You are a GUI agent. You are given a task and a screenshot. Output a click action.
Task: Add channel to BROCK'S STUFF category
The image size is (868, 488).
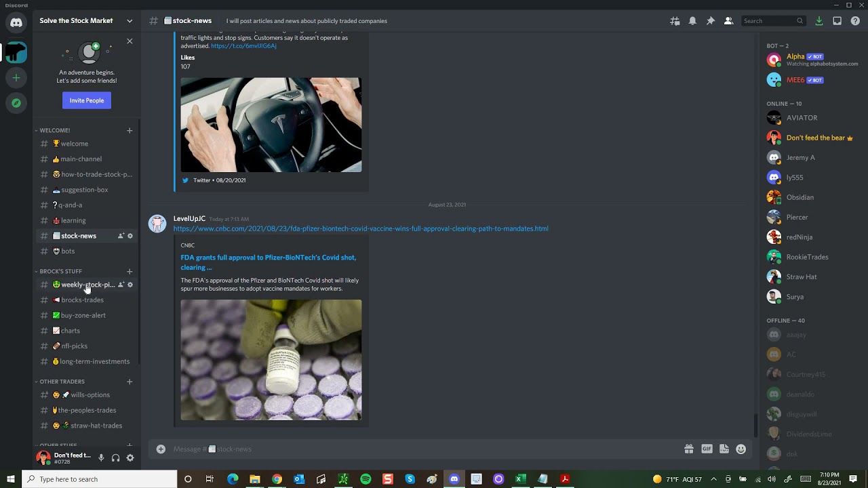pyautogui.click(x=130, y=271)
